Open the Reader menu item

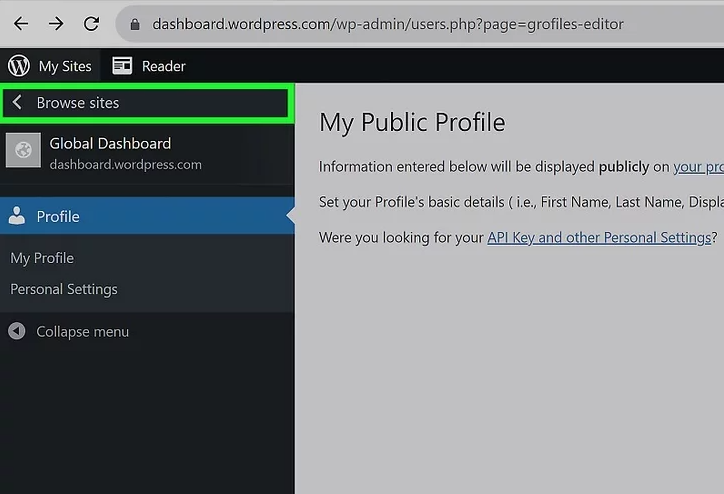[149, 66]
